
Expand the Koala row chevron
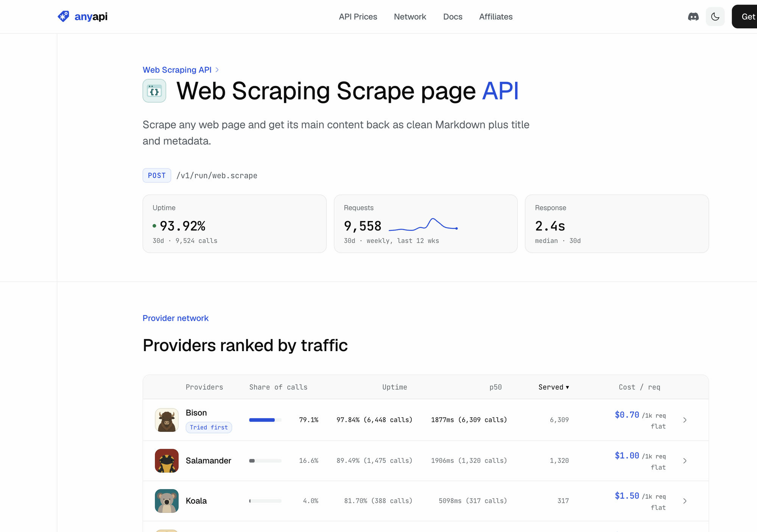[685, 501]
